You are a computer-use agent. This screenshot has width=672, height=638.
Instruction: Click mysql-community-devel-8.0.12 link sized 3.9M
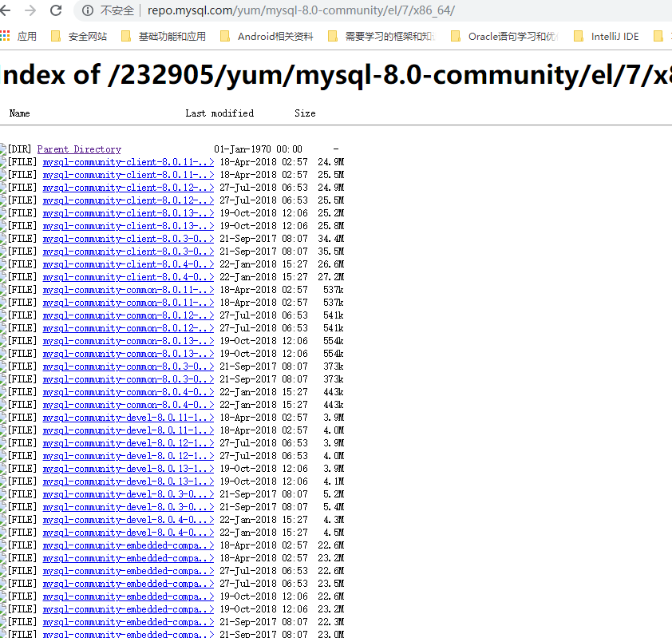point(128,443)
